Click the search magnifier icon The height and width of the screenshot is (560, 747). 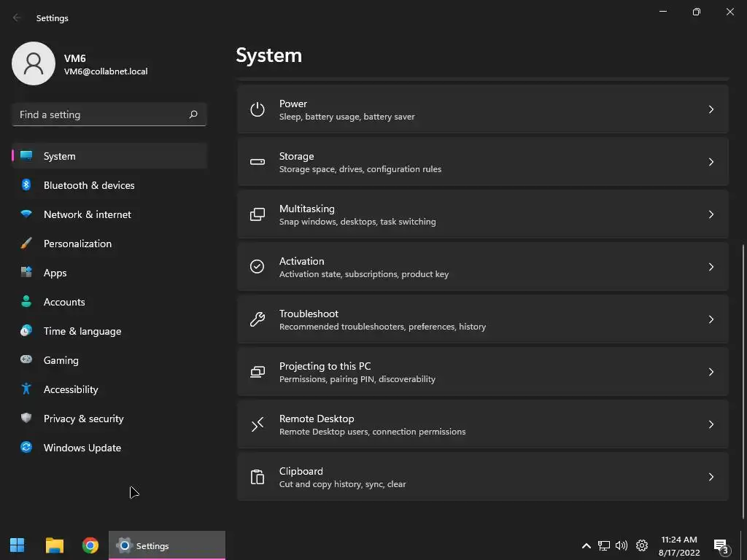point(193,114)
